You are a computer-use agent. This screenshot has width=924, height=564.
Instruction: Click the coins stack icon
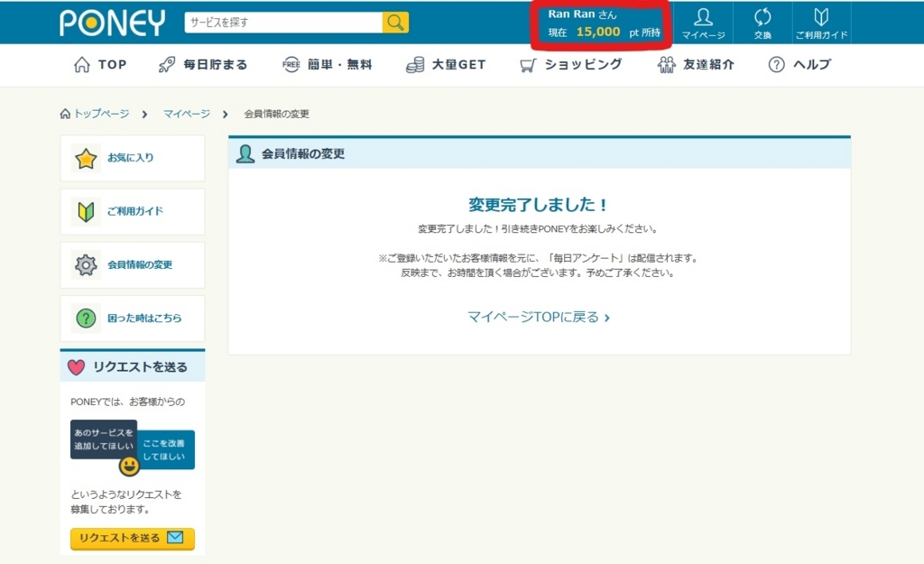[x=415, y=64]
